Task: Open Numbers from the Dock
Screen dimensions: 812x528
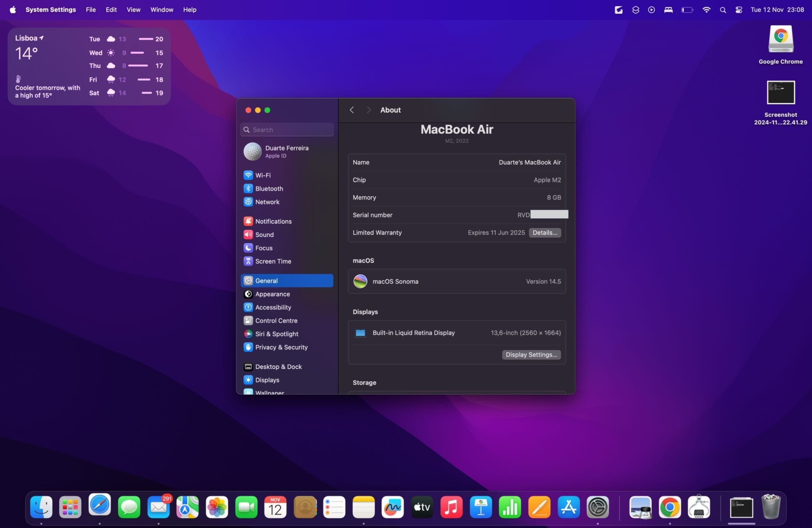Action: click(x=510, y=507)
